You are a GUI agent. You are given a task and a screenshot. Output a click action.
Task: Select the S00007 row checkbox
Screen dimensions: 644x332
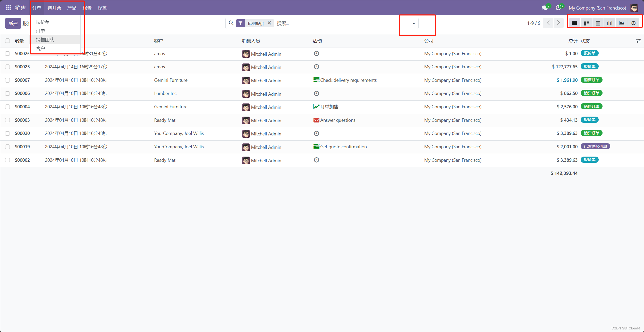point(7,80)
